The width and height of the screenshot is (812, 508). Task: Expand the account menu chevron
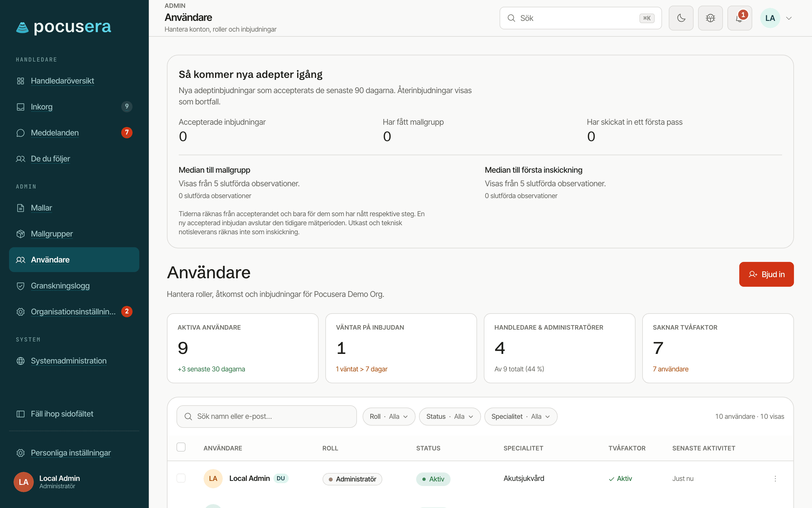pos(789,18)
